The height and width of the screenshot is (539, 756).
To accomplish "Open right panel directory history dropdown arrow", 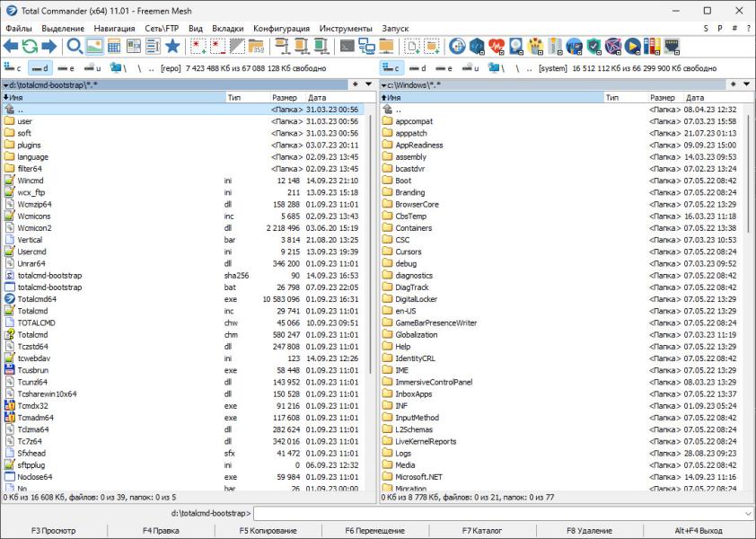I will tap(747, 84).
